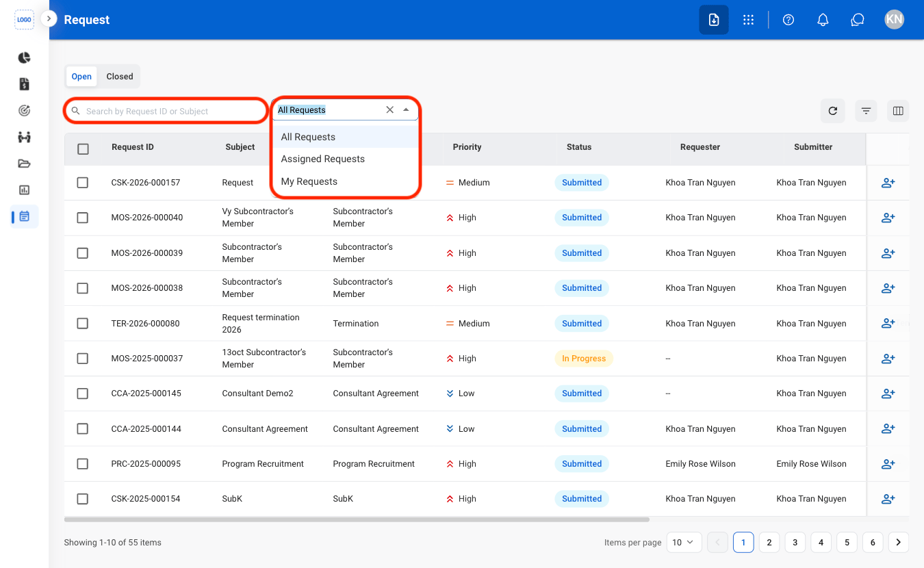The image size is (924, 568).
Task: Click the next page arrow button
Action: click(898, 542)
